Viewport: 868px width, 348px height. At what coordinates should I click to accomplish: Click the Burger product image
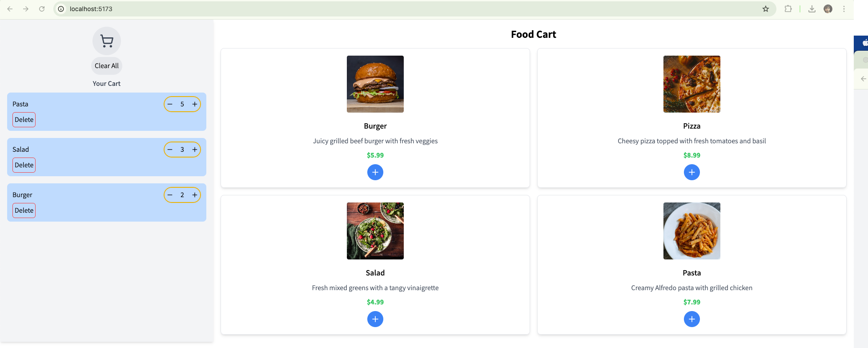pyautogui.click(x=375, y=84)
